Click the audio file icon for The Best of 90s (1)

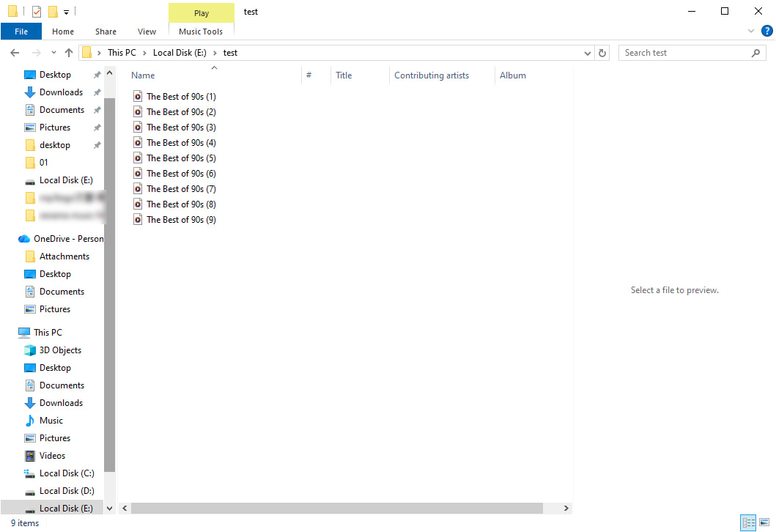coord(138,97)
